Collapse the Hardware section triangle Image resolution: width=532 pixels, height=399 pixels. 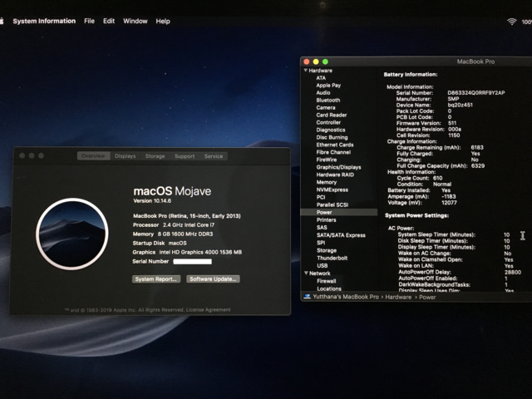click(x=306, y=70)
